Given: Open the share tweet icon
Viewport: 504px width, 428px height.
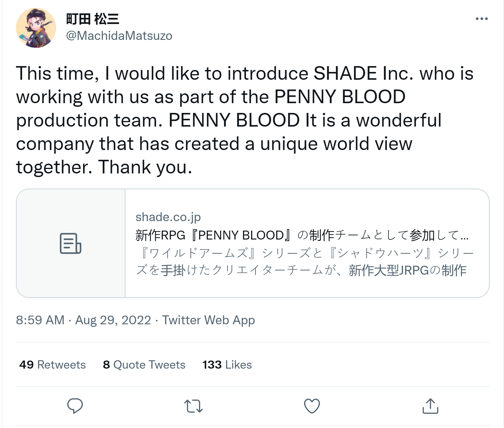Looking at the screenshot, I should 430,406.
